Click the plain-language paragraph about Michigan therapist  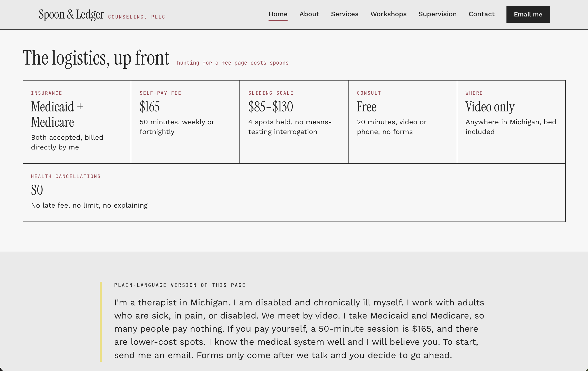(x=299, y=329)
